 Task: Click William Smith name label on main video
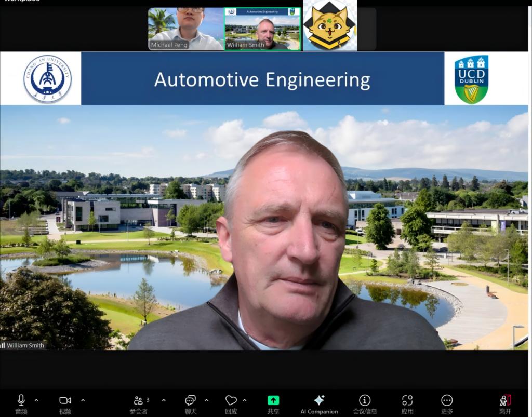[23, 345]
